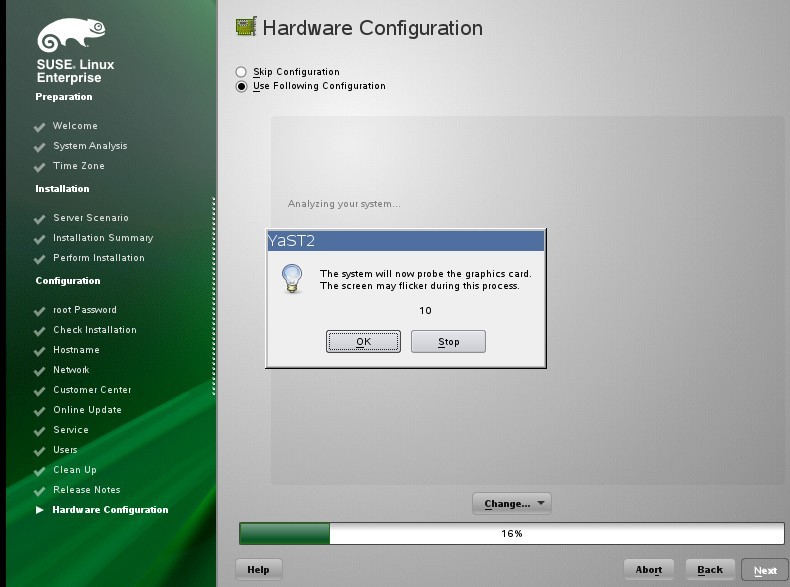Select Perform Installation step label
This screenshot has width=790, height=587.
click(x=99, y=257)
